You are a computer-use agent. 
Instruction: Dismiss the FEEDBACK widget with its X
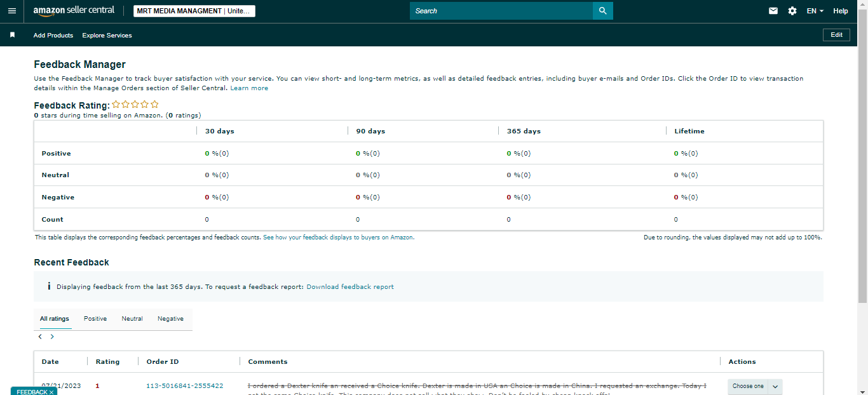[51, 392]
